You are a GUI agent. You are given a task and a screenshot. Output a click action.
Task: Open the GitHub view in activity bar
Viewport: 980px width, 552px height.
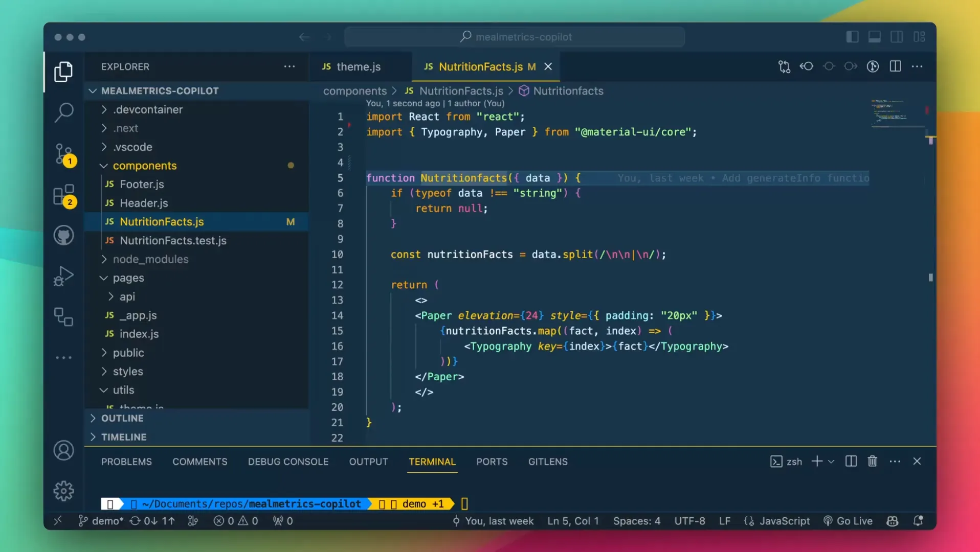(63, 235)
